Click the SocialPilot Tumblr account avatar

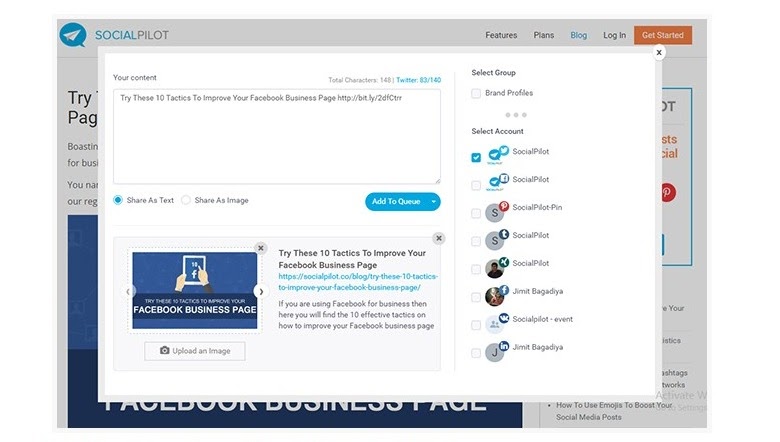click(x=497, y=239)
